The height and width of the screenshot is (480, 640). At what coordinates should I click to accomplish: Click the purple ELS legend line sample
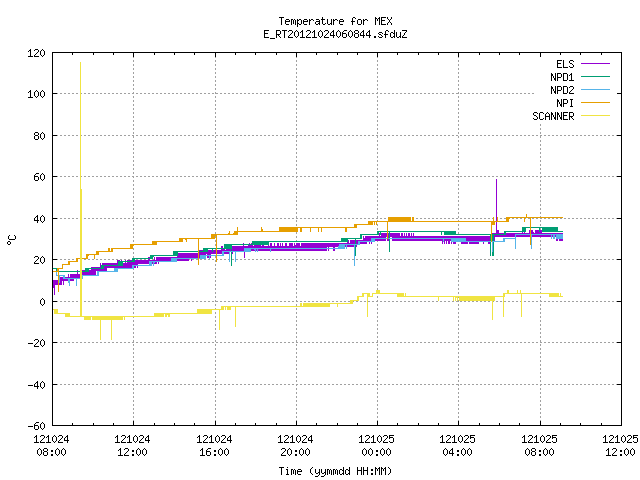tap(595, 64)
